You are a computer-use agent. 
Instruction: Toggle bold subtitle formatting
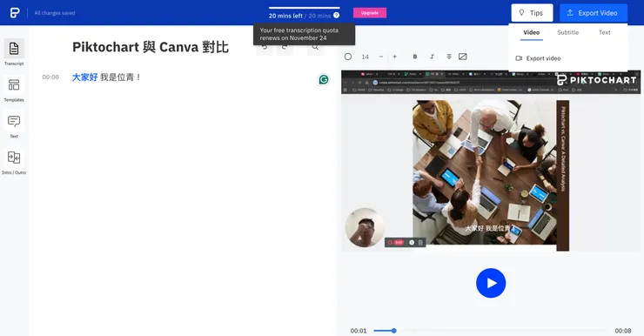[415, 57]
